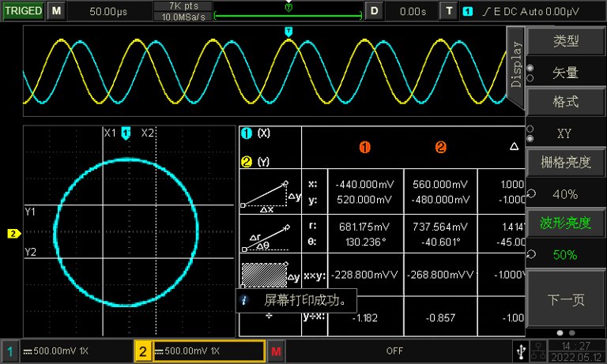Open the 格式 format menu

[x=565, y=102]
